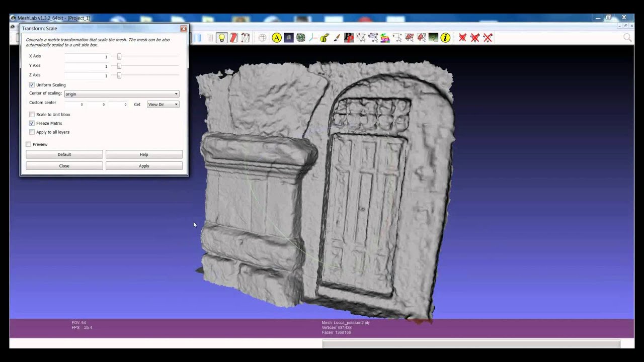Minimize the MeshLab main window

pos(598,18)
